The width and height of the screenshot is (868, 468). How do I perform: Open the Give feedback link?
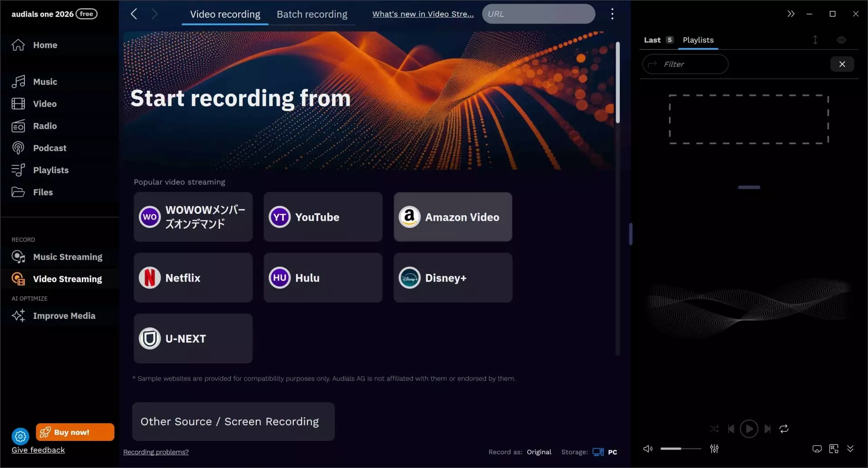38,450
